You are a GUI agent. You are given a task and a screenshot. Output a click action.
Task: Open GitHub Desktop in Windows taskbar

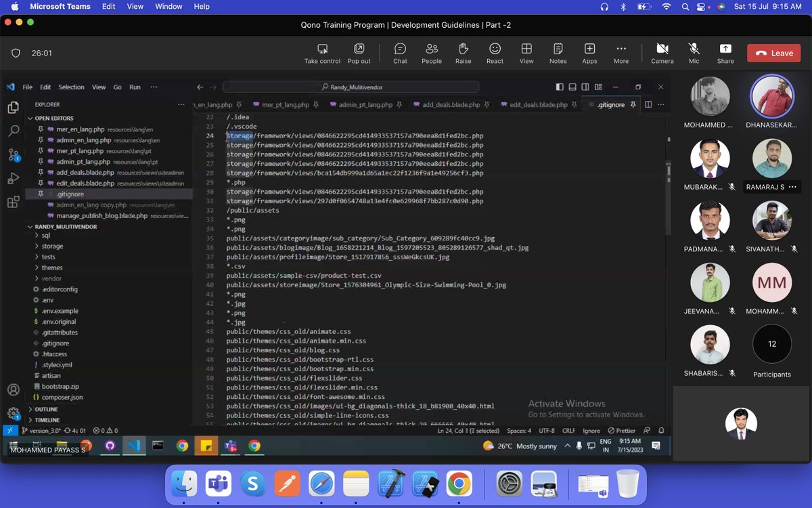click(110, 446)
